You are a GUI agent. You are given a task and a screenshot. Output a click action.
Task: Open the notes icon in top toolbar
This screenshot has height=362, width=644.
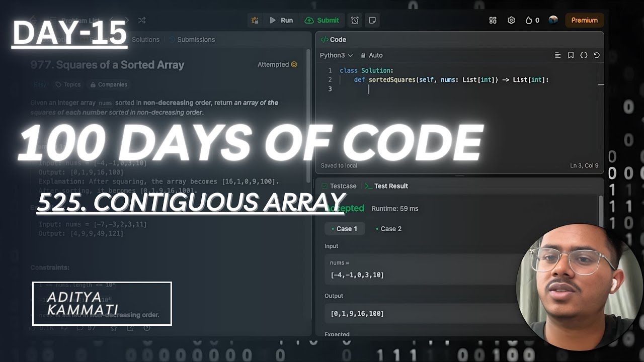tap(372, 20)
